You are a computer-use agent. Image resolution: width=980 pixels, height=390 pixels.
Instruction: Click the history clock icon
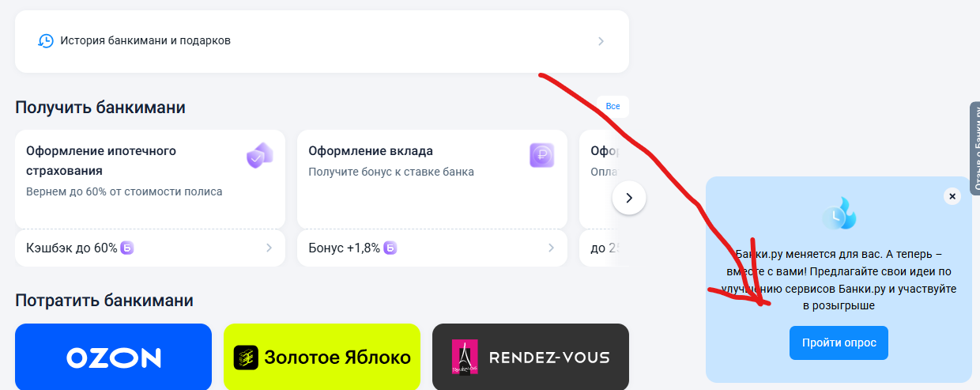click(x=46, y=40)
